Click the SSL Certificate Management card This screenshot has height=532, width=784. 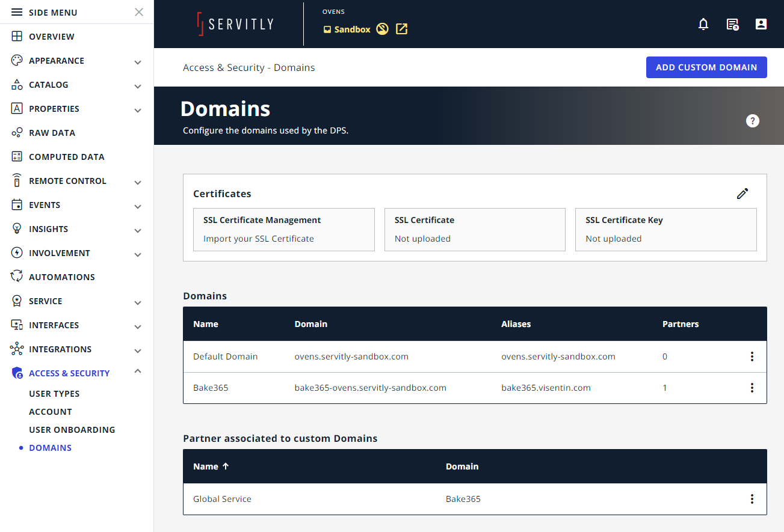click(284, 230)
